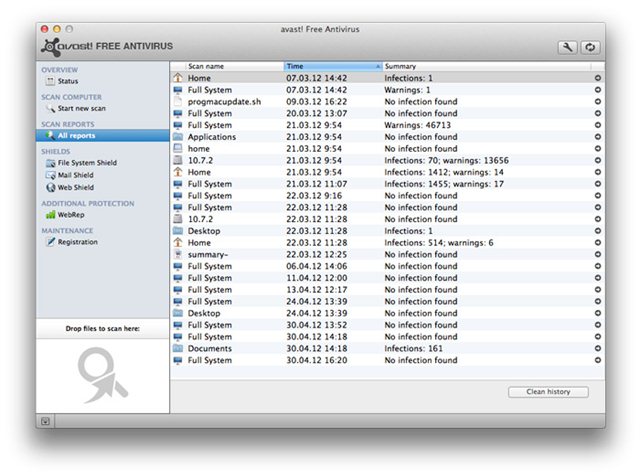This screenshot has height=476, width=640.
Task: Open details arrow for Warnings: 46713 report
Action: point(597,125)
